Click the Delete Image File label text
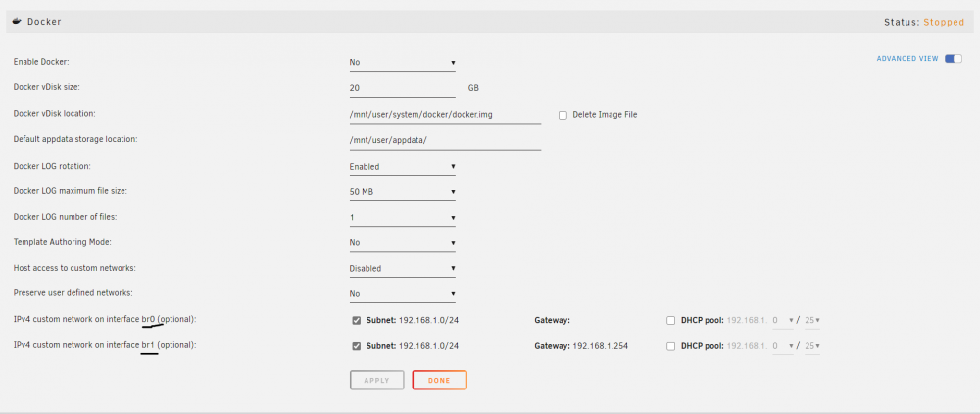Image resolution: width=980 pixels, height=414 pixels. [605, 115]
